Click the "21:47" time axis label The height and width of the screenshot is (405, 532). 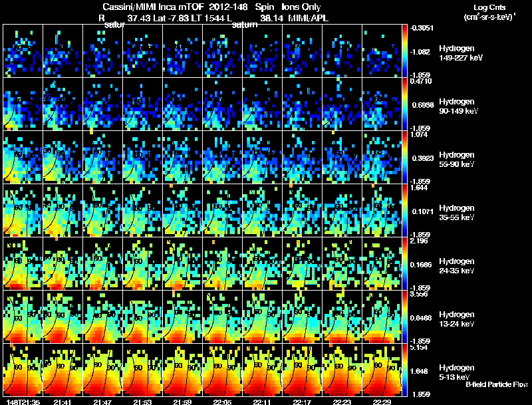pyautogui.click(x=102, y=402)
